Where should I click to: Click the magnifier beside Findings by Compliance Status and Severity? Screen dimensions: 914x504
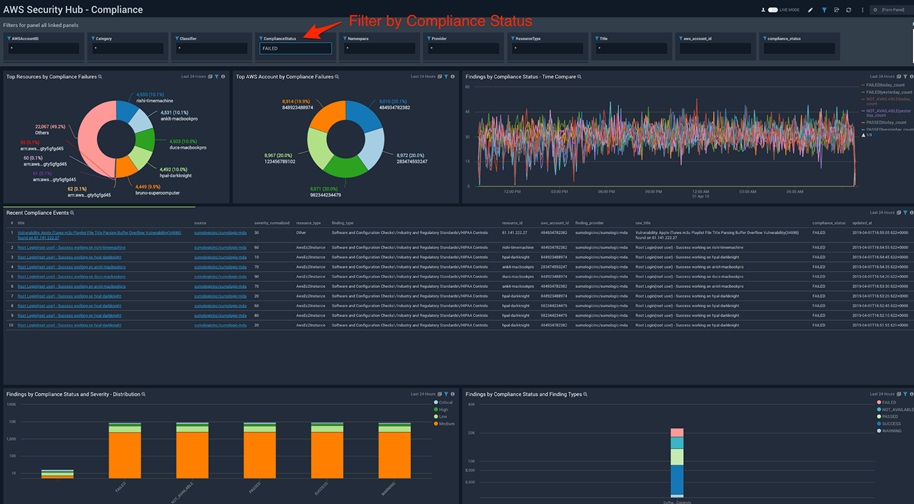coord(144,394)
